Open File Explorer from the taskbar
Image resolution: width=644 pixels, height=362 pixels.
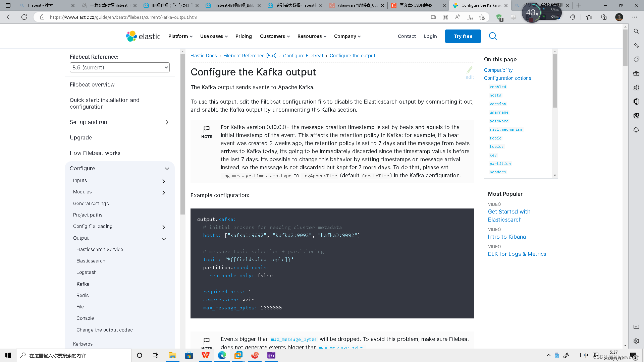(x=172, y=355)
